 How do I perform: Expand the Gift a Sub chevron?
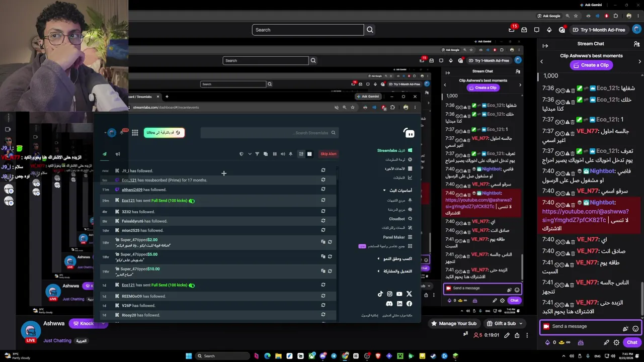521,324
